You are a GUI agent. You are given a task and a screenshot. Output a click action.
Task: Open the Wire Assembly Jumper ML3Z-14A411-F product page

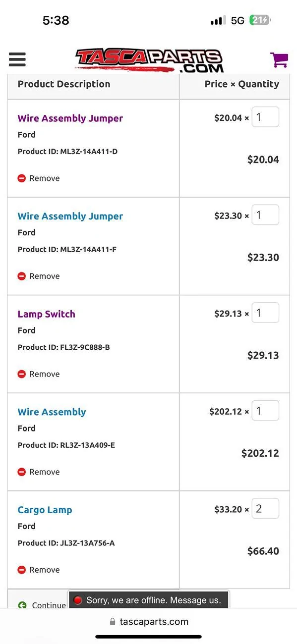(x=70, y=215)
